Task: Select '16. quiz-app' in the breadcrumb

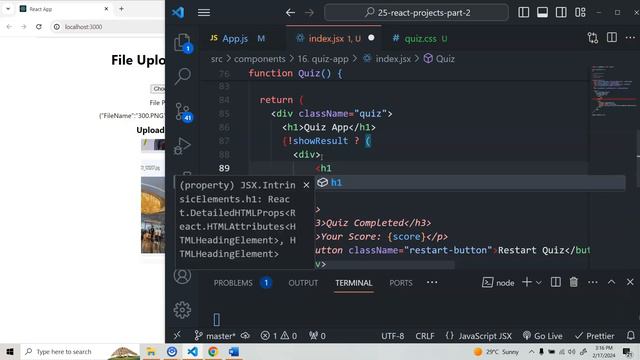Action: pos(323,59)
